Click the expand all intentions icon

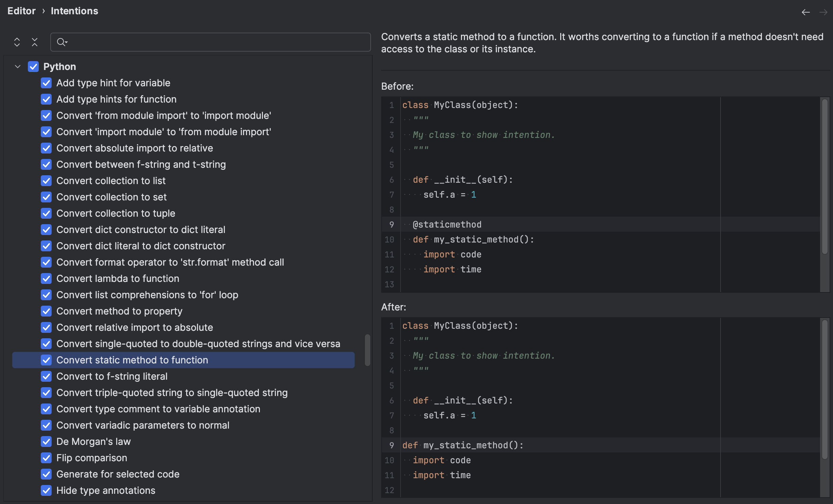click(17, 41)
